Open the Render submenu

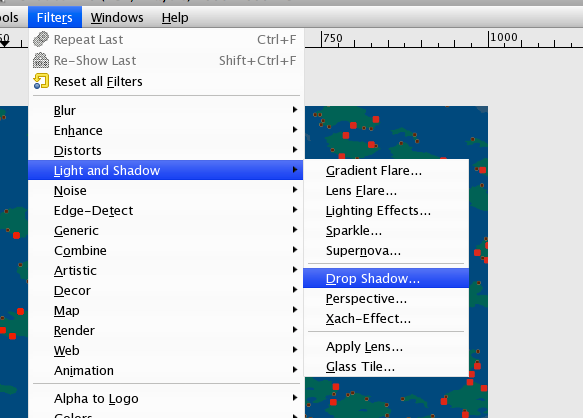[x=166, y=331]
